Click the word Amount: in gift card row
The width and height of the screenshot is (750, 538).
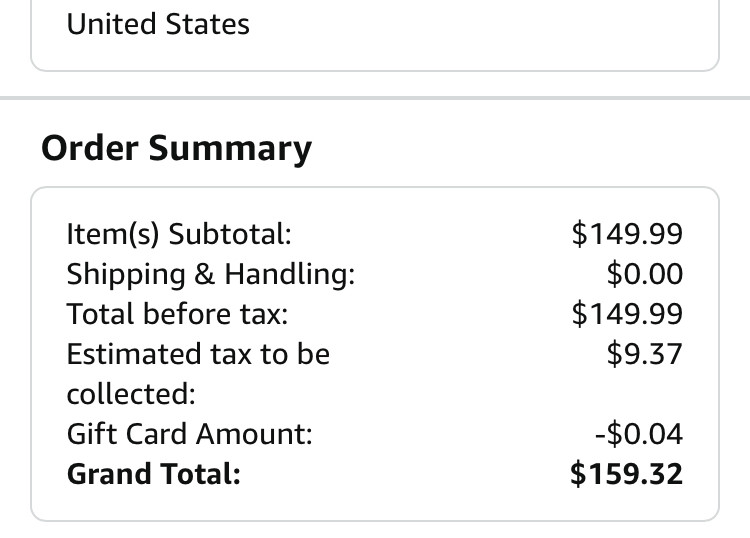pyautogui.click(x=254, y=434)
